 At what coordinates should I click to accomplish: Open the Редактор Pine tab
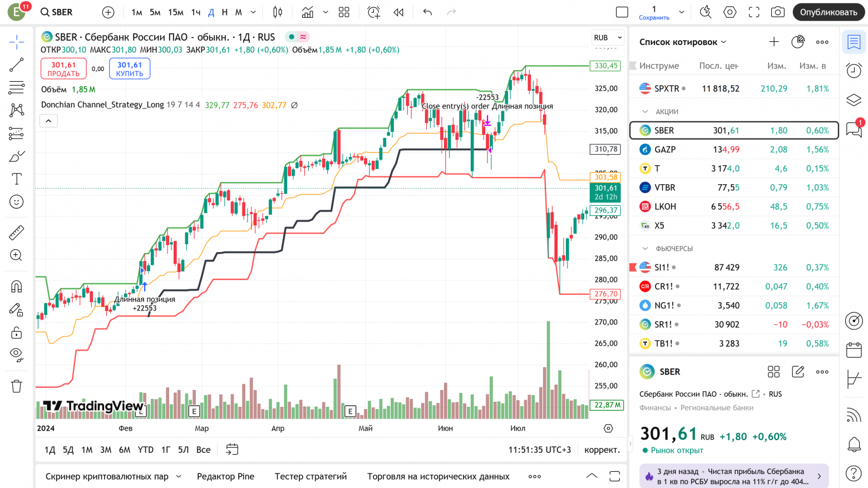(x=225, y=476)
